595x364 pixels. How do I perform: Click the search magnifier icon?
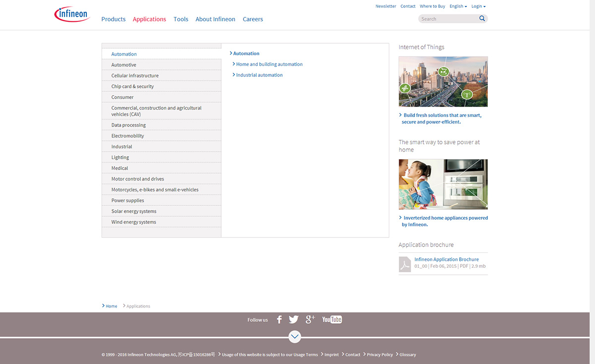point(482,19)
